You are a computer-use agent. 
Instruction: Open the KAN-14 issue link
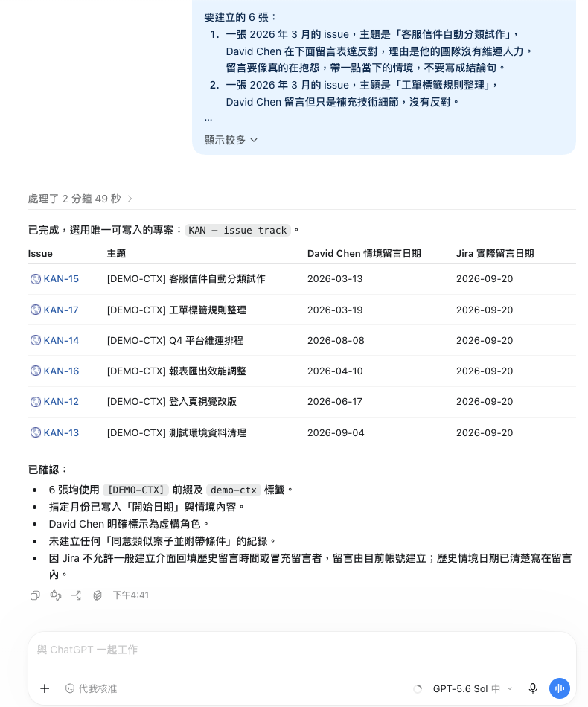tap(61, 340)
